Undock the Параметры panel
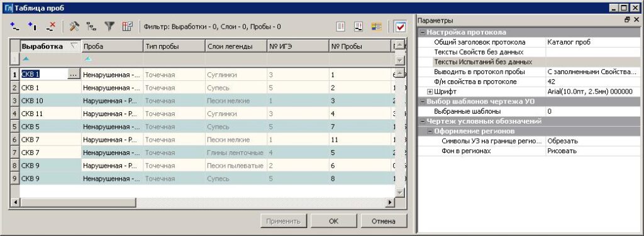This screenshot has width=644, height=236. click(627, 20)
